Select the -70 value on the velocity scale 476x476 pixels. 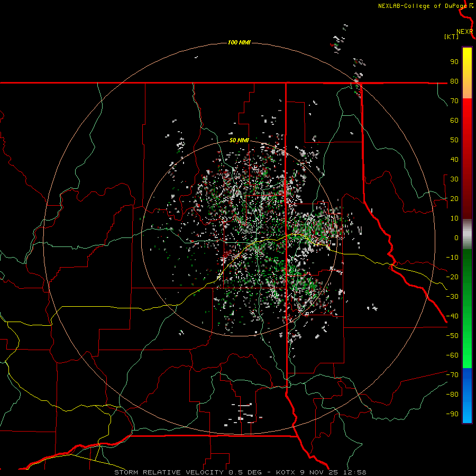click(x=452, y=375)
